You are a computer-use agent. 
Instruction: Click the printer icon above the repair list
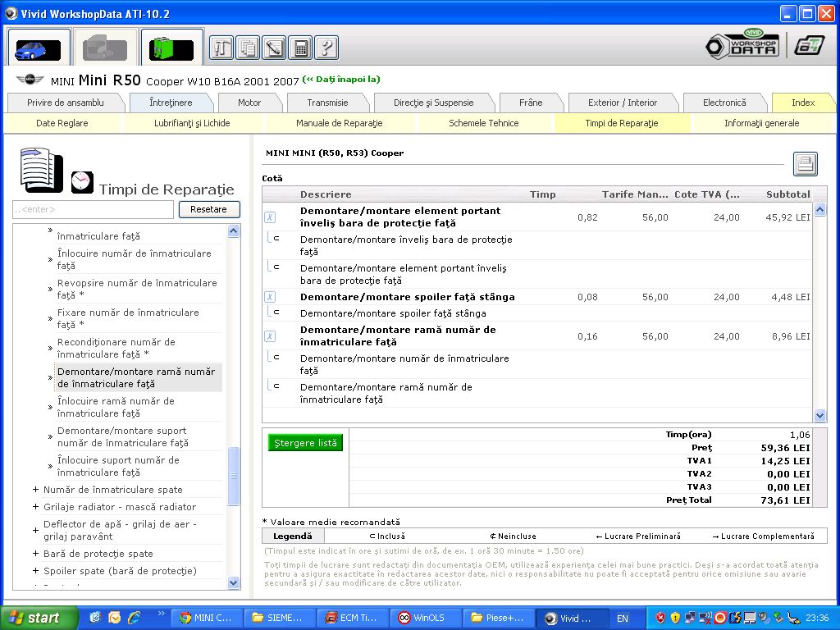[x=805, y=164]
